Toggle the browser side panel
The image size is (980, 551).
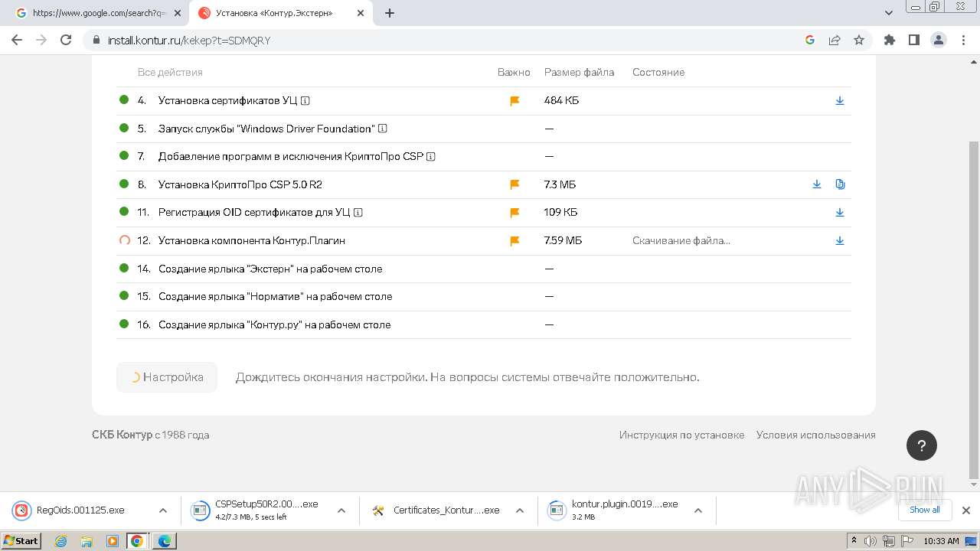[x=914, y=40]
